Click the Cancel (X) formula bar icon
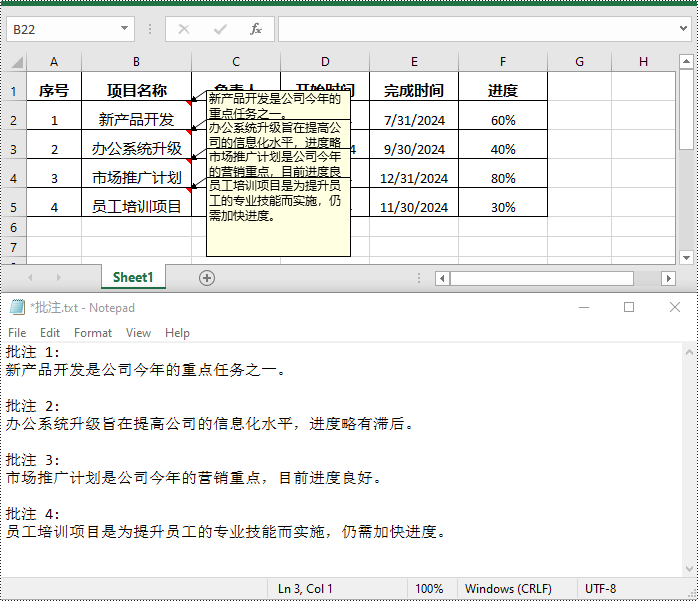 pos(184,29)
